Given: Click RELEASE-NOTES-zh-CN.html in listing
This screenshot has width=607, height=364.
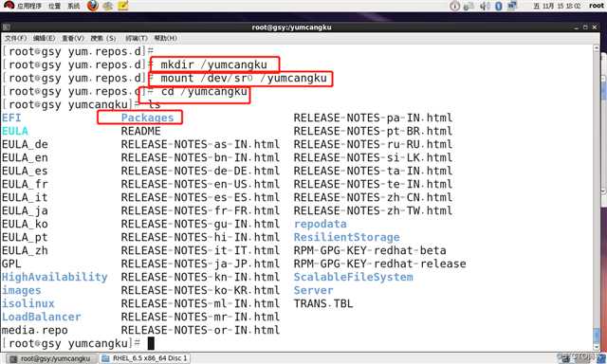Looking at the screenshot, I should pyautogui.click(x=373, y=197).
